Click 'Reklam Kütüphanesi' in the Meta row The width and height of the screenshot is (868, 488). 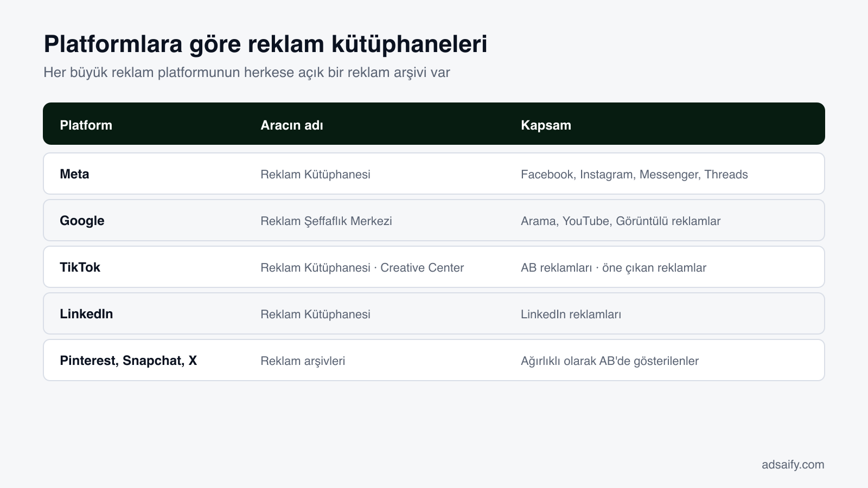click(x=315, y=174)
